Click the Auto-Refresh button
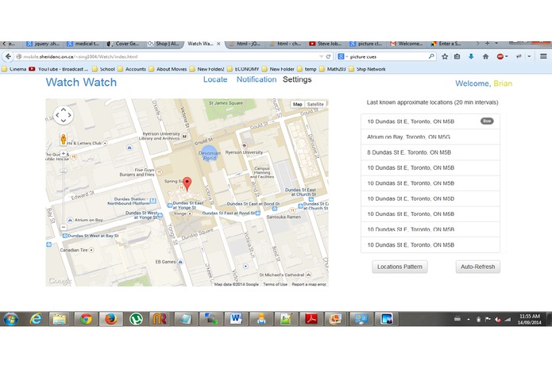Viewport: 552px width, 392px height. pos(477,267)
